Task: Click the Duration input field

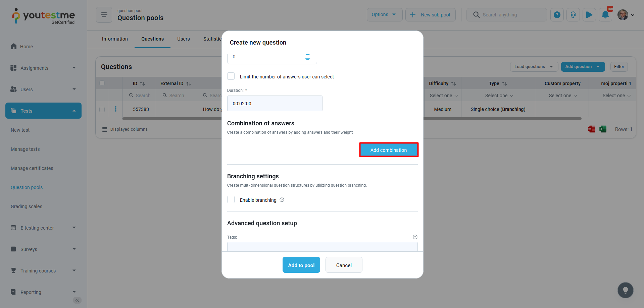Action: pos(275,104)
